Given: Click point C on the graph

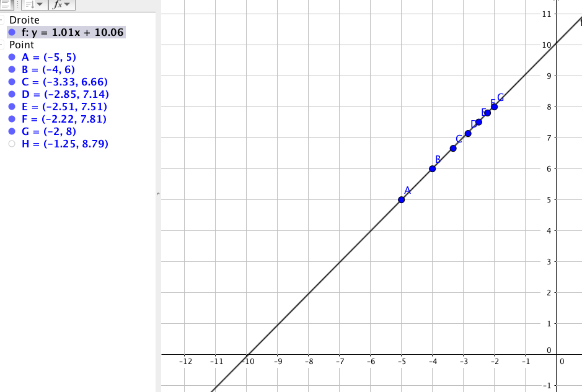Looking at the screenshot, I should pos(453,148).
